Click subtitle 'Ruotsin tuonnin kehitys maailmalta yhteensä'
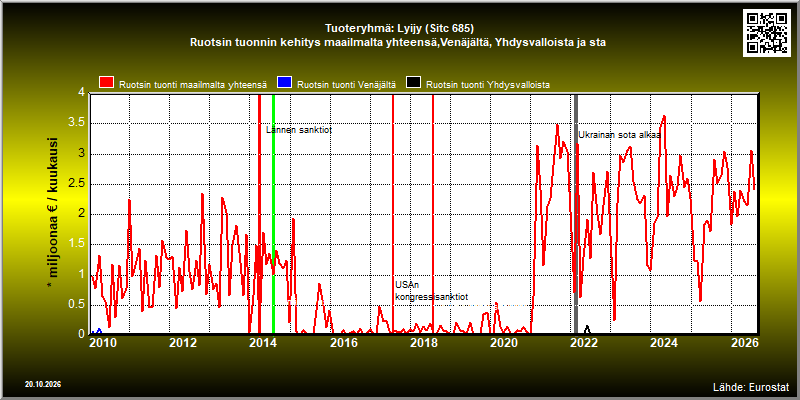The image size is (800, 400). pyautogui.click(x=313, y=43)
